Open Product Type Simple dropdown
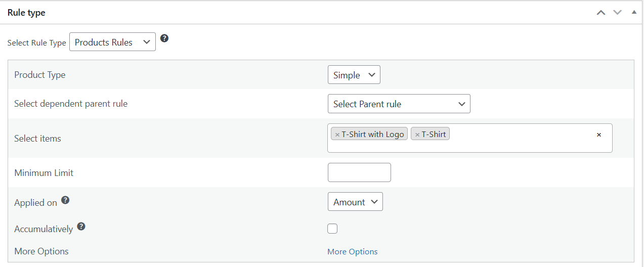 tap(354, 75)
